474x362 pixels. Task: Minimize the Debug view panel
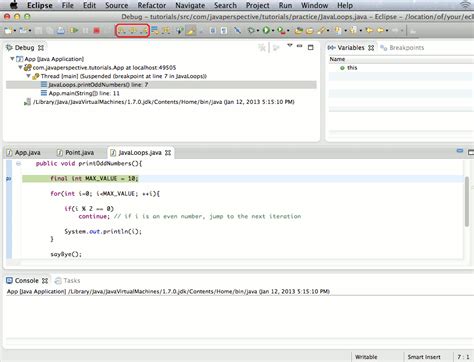point(300,46)
